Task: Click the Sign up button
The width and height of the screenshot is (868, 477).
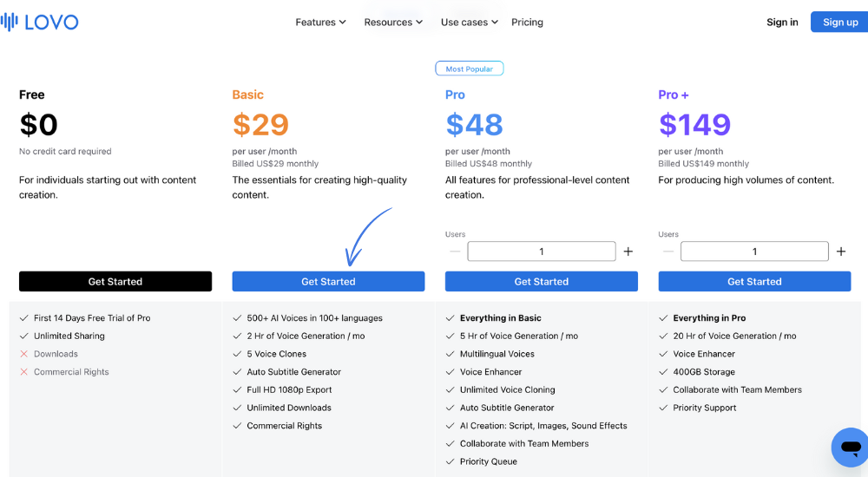Action: (x=839, y=23)
